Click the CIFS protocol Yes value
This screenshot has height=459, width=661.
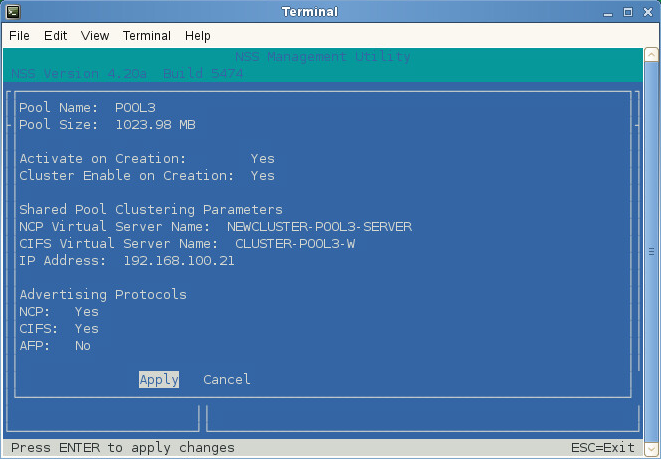(87, 328)
